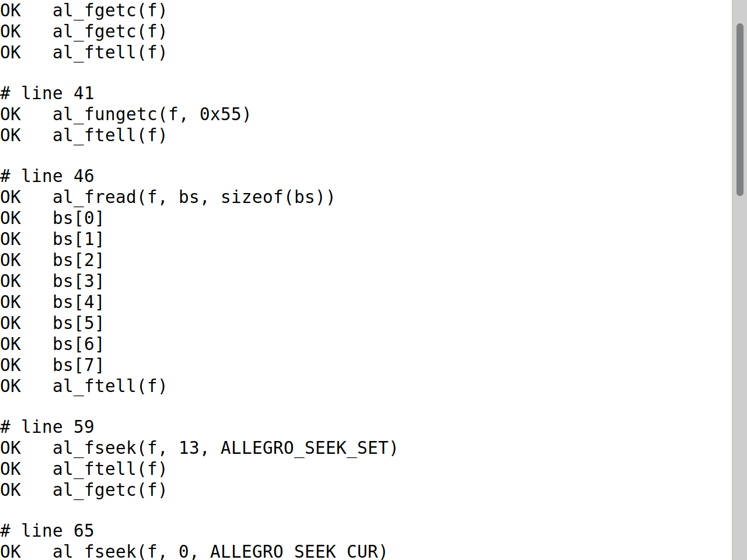Click the '# line 41' comment text
This screenshot has width=747, height=560.
point(47,93)
